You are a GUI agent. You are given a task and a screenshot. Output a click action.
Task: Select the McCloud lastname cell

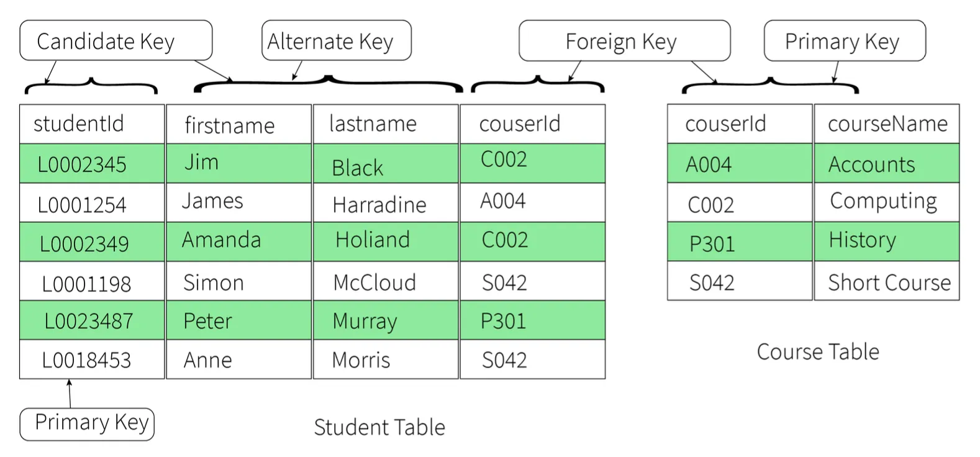386,281
